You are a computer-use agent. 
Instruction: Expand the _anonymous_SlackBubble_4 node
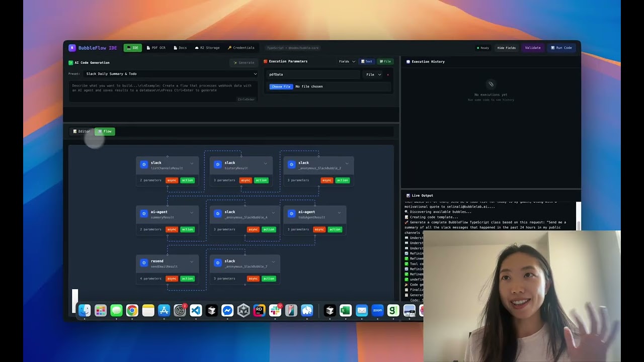[x=273, y=213]
